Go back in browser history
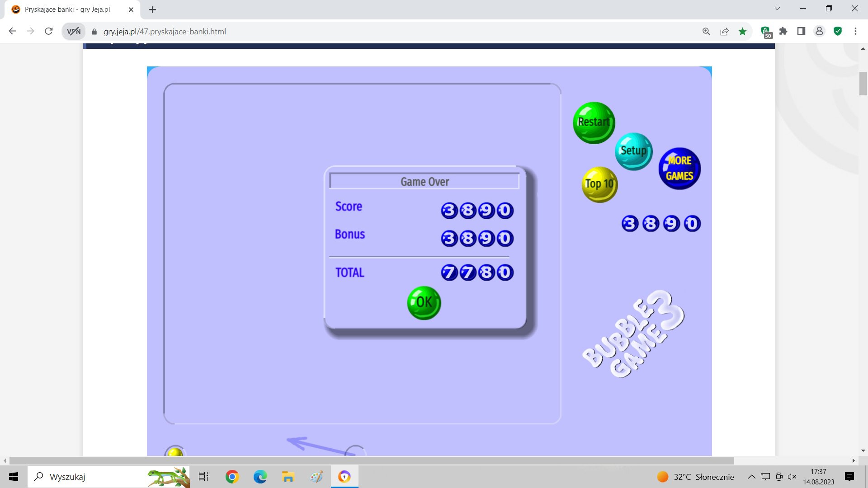Viewport: 868px width, 488px height. point(13,31)
